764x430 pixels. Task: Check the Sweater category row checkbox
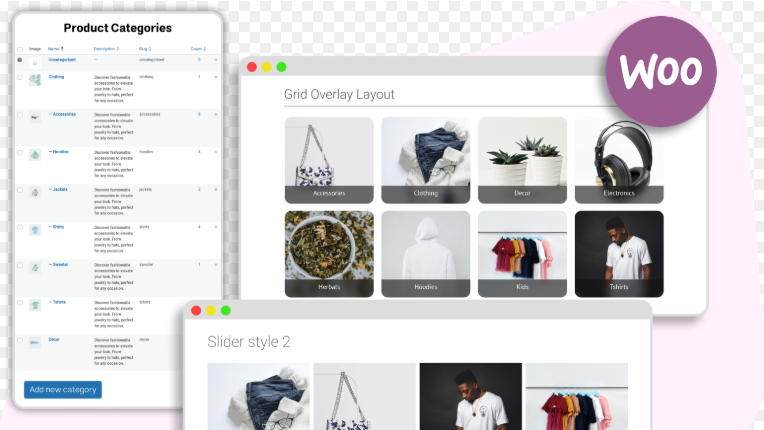coord(20,265)
